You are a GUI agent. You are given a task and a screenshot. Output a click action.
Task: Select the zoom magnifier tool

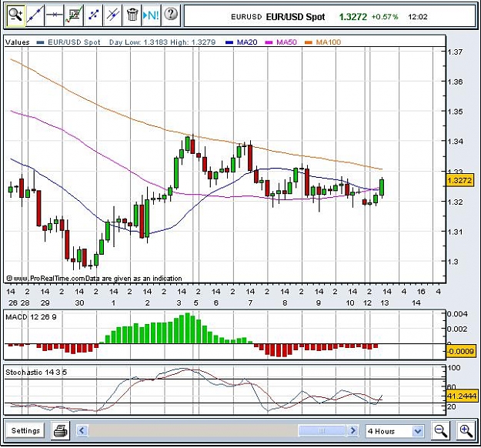(x=15, y=15)
